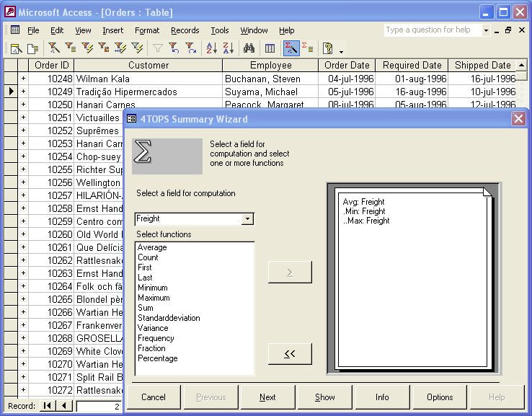Click the columns layout toolbar icon
The height and width of the screenshot is (416, 532).
pos(270,48)
